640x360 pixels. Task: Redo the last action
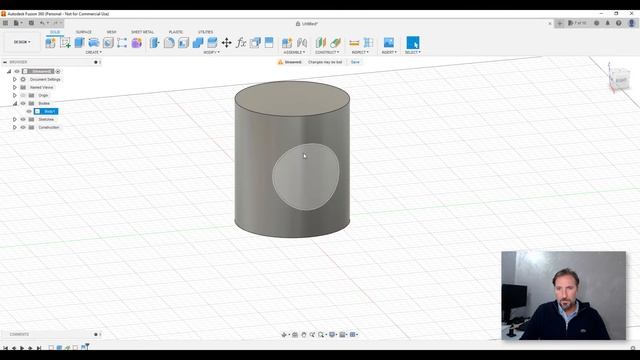pyautogui.click(x=56, y=23)
